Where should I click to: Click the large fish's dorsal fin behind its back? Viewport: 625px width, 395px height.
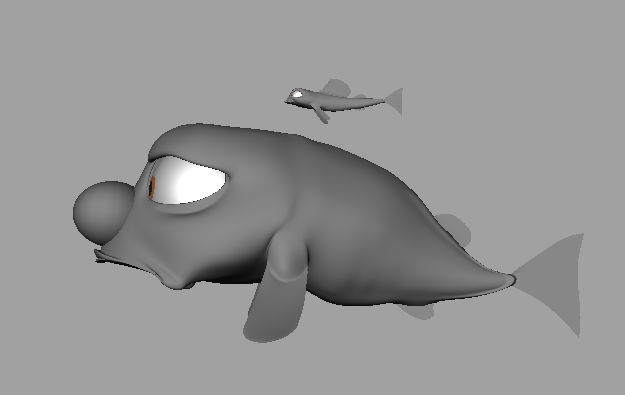(454, 229)
